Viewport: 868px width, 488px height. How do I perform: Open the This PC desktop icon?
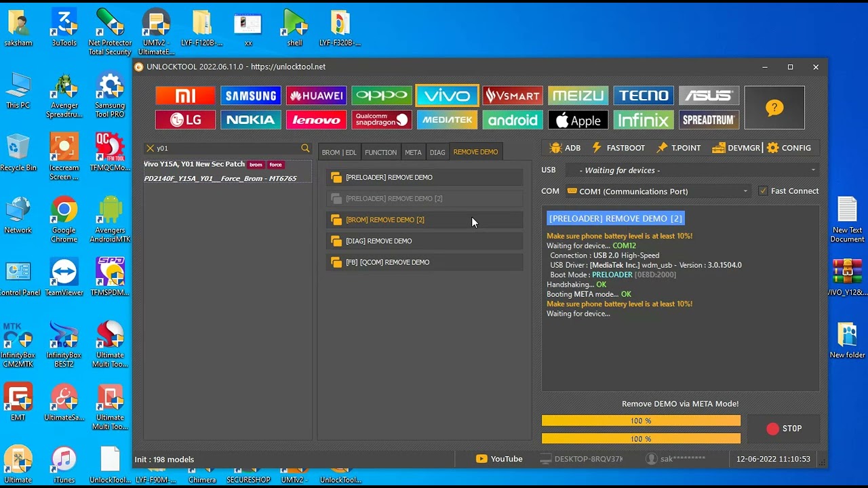pos(18,90)
